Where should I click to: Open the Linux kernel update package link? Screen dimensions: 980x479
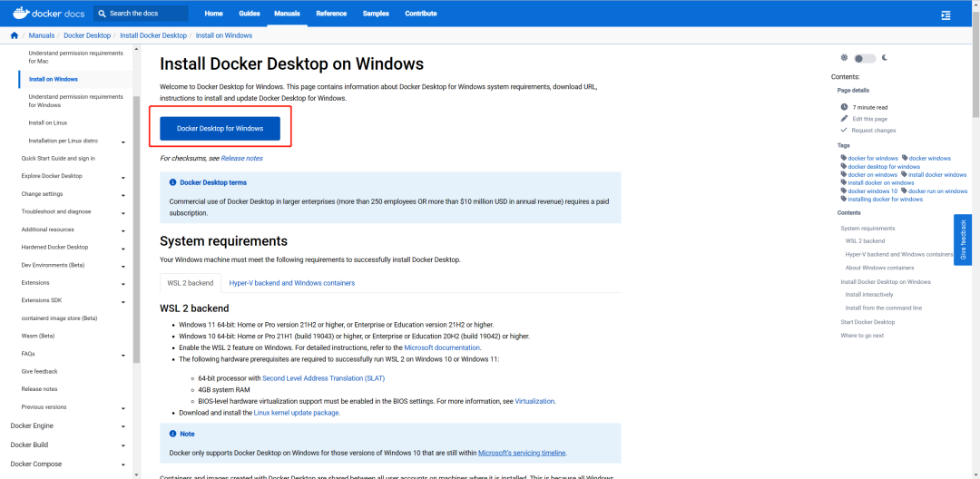click(296, 413)
